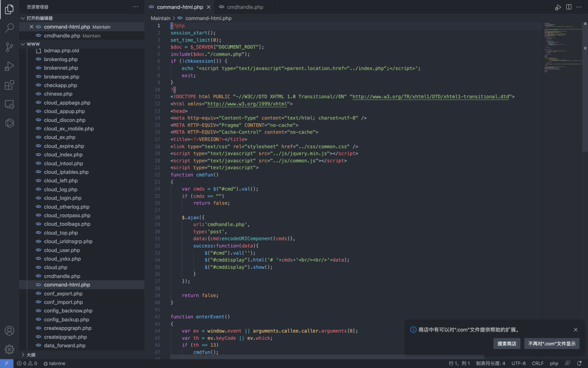Click line number 22 in the gutter
This screenshot has width=588, height=368.
(x=157, y=174)
